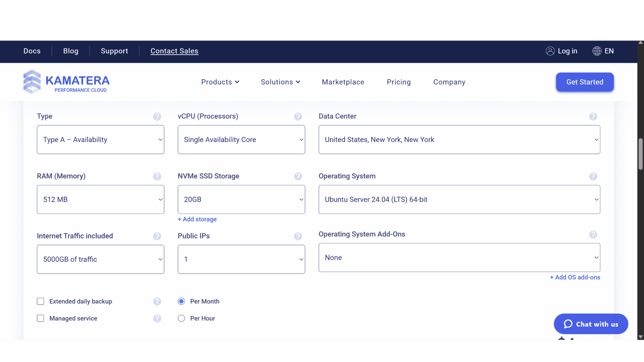
Task: Open the Public IPs count dropdown
Action: click(x=241, y=259)
